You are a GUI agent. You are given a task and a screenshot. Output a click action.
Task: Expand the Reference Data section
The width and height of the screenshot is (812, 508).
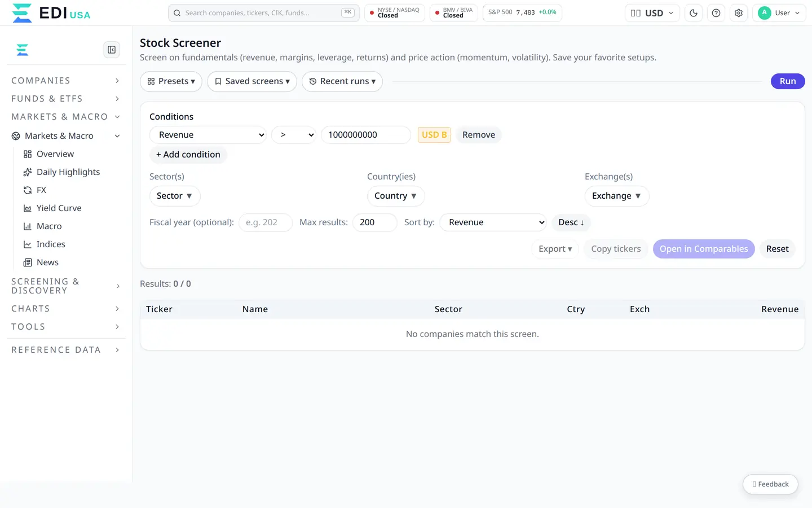click(66, 350)
